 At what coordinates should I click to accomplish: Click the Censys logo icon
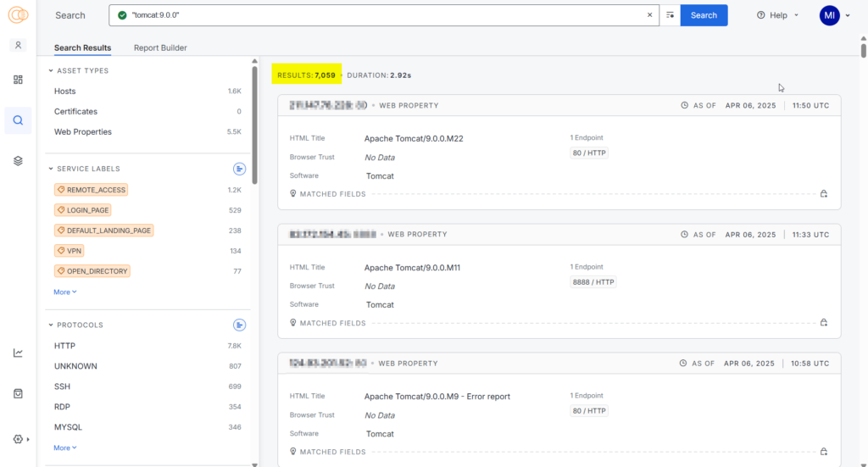pyautogui.click(x=18, y=15)
